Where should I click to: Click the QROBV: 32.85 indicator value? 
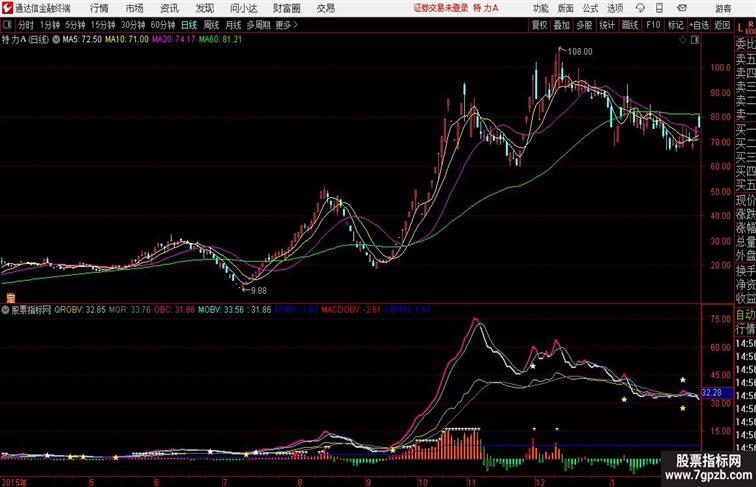[80, 310]
